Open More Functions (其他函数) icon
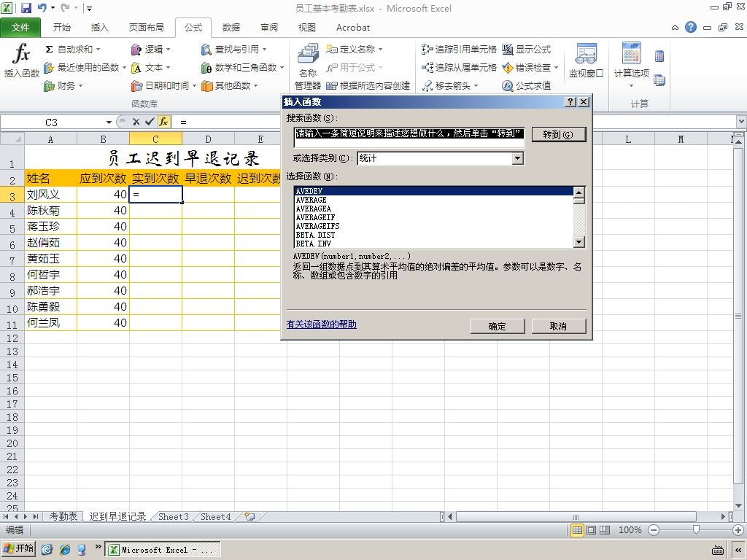 (206, 86)
